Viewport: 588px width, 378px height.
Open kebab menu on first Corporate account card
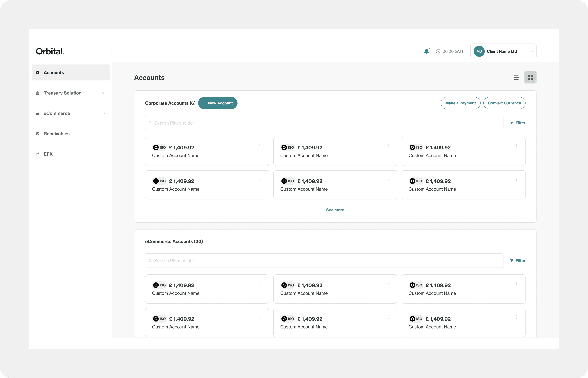tap(260, 146)
